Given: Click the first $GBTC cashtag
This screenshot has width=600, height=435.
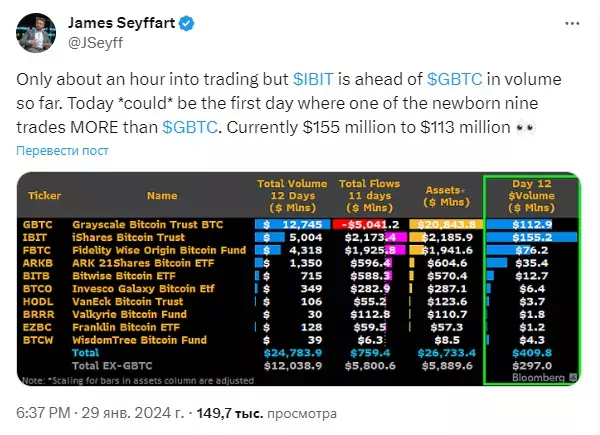Looking at the screenshot, I should pyautogui.click(x=455, y=80).
